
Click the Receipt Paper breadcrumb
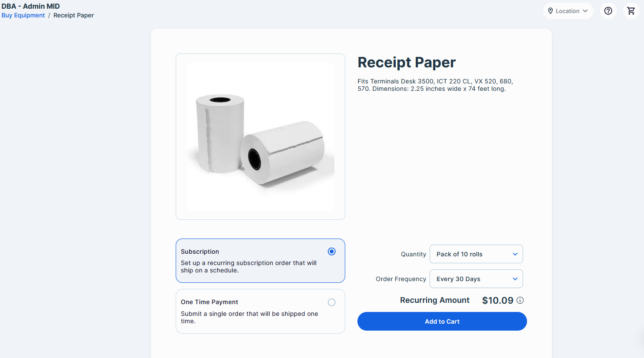(x=73, y=15)
